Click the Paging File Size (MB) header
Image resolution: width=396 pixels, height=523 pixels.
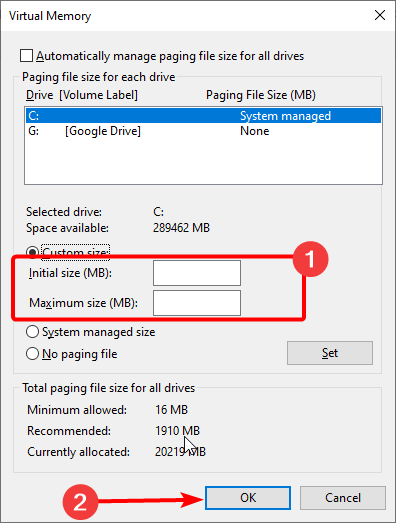[261, 95]
